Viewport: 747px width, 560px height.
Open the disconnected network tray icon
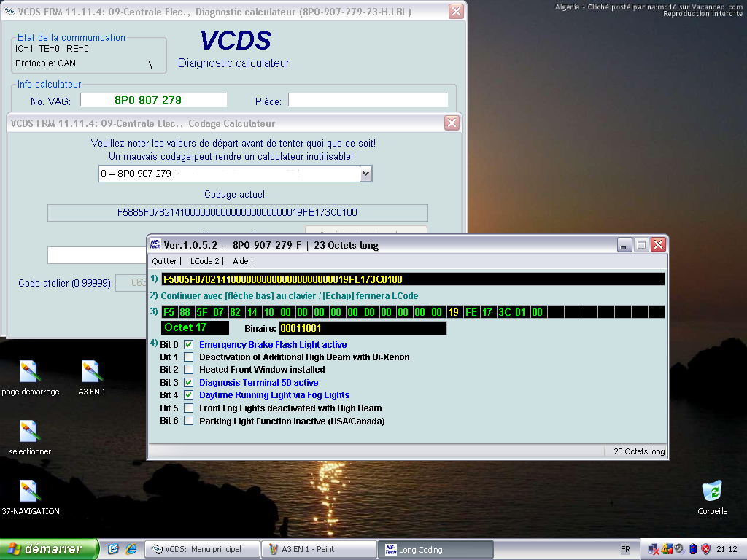click(653, 549)
